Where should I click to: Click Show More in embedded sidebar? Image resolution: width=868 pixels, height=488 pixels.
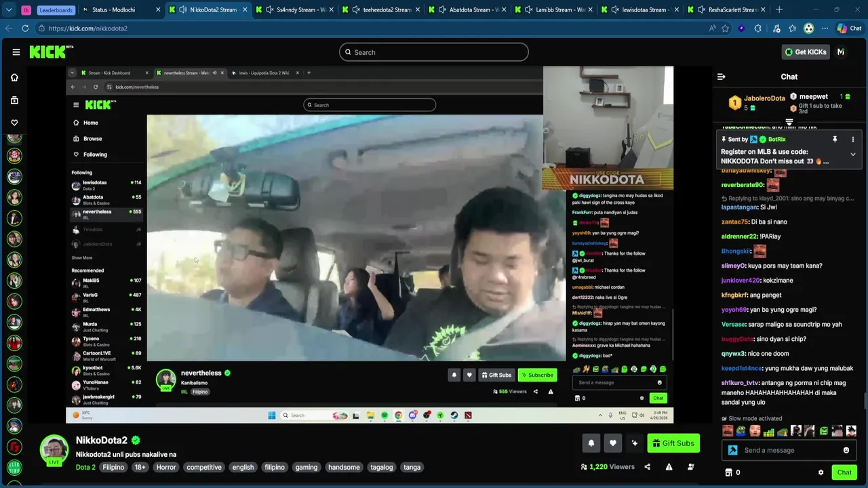[82, 258]
